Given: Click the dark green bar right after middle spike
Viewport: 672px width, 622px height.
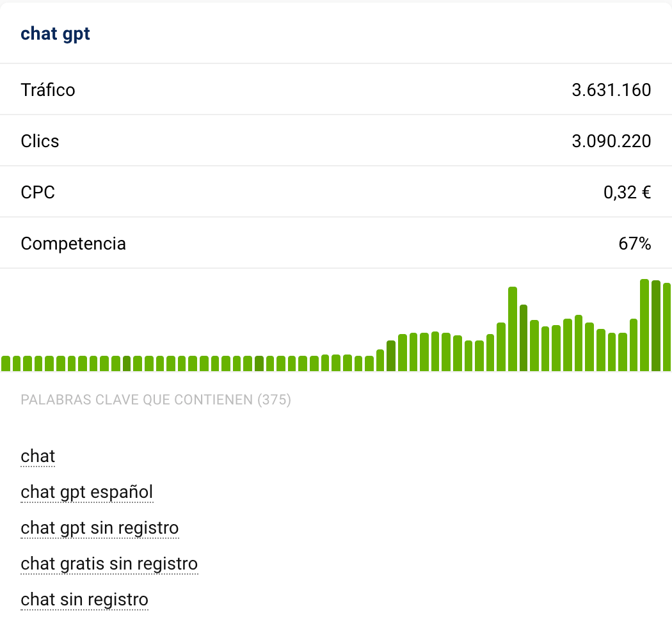Looking at the screenshot, I should 524,338.
